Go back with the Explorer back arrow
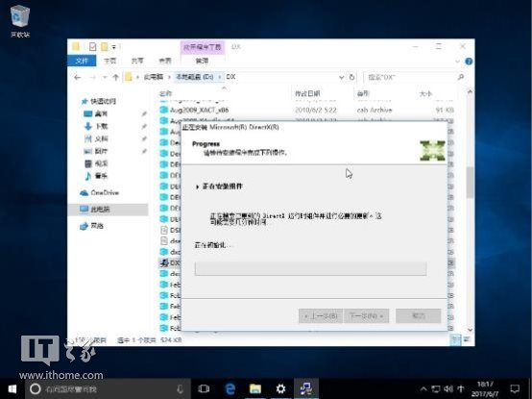The height and width of the screenshot is (399, 532). click(78, 78)
